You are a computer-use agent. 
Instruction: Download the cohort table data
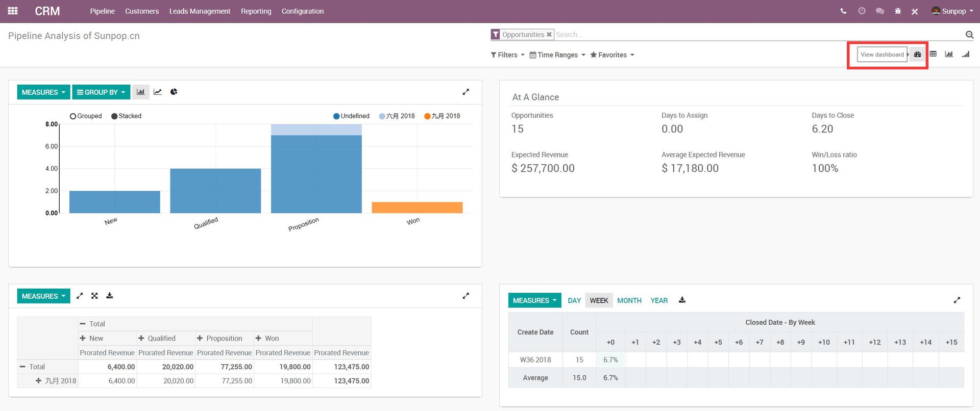tap(682, 300)
